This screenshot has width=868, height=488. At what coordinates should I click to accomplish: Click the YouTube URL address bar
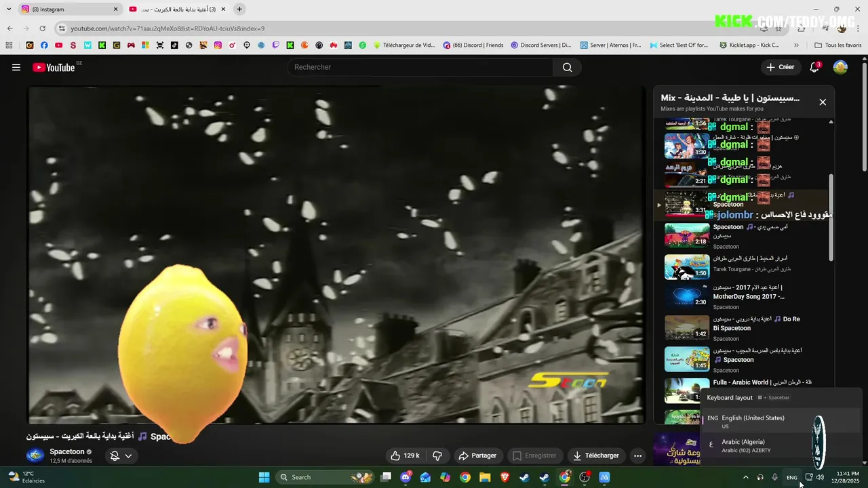tap(407, 28)
